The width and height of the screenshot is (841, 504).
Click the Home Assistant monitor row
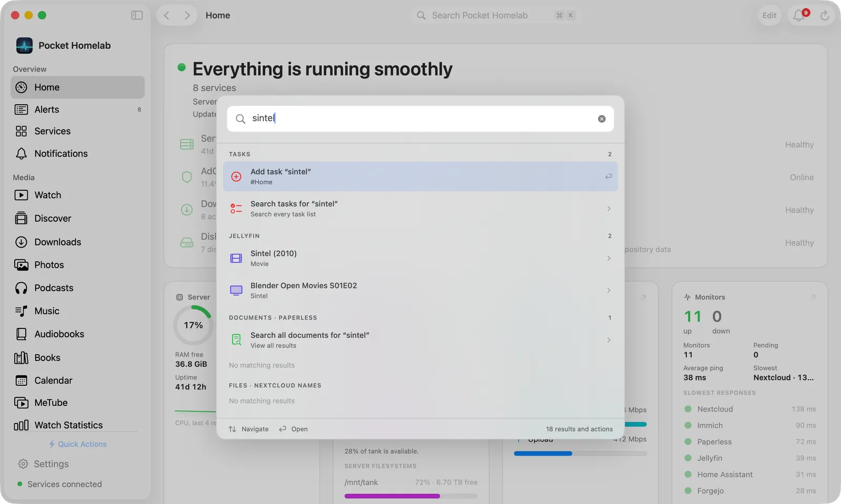pos(750,474)
